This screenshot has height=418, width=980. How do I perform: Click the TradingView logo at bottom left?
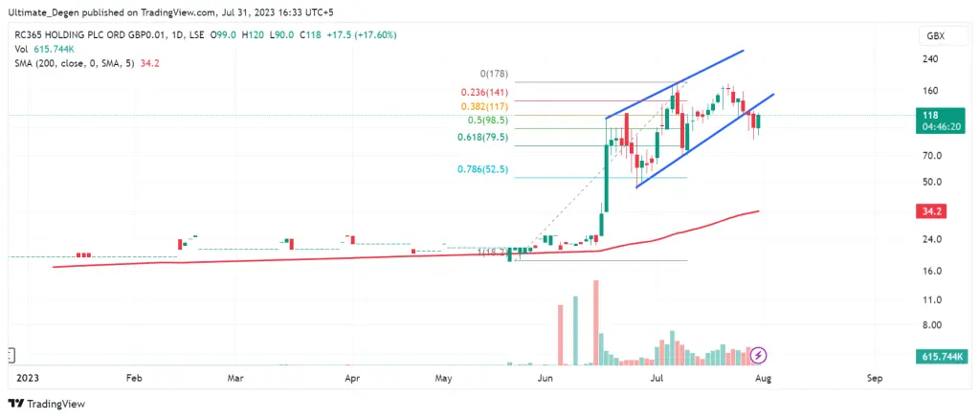[x=47, y=404]
